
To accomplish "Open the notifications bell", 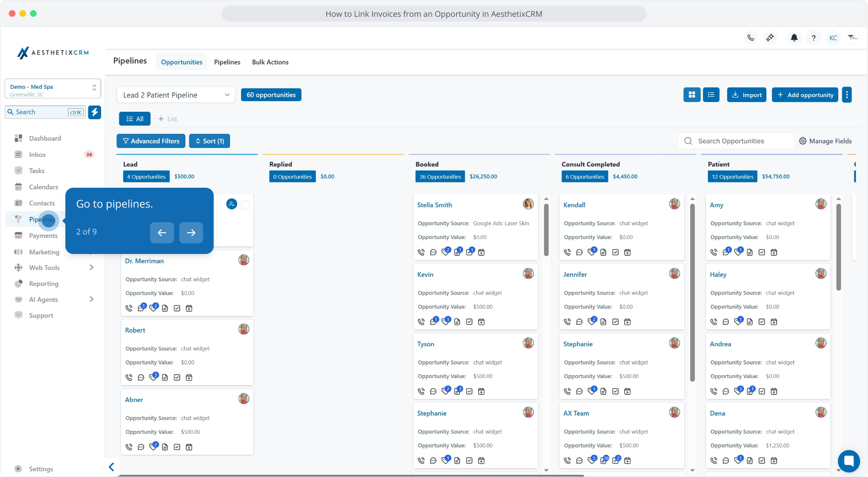I will tap(794, 38).
